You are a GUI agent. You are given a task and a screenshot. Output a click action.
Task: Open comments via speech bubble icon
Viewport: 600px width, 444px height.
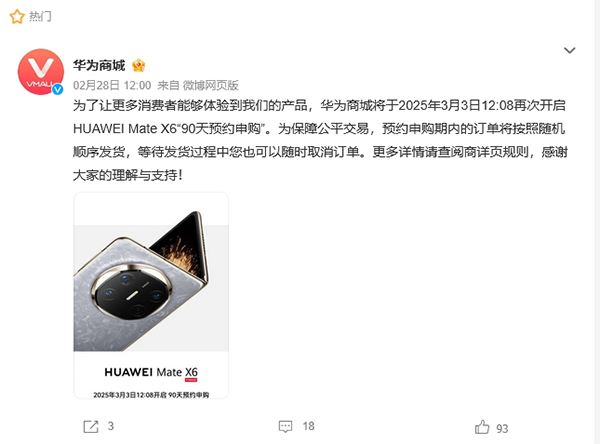(x=285, y=426)
